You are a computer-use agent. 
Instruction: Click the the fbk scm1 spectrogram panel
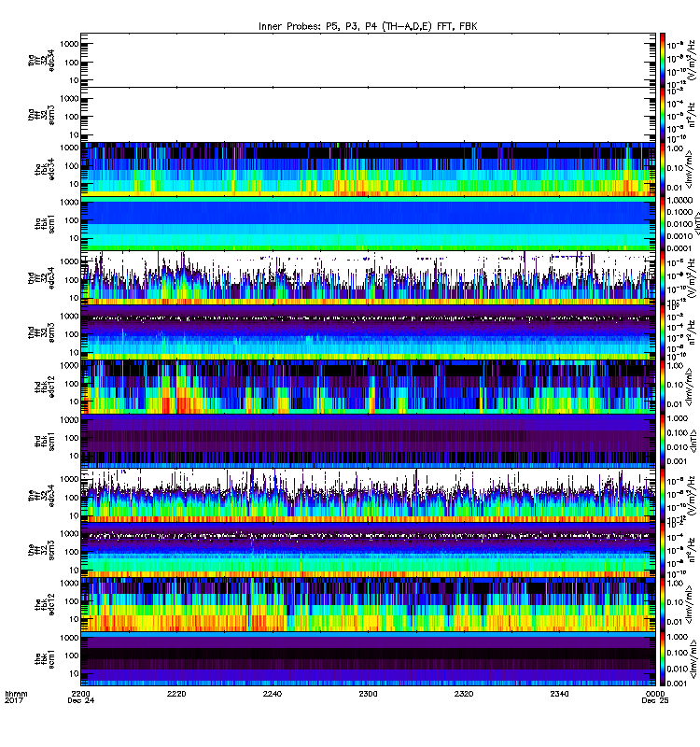coord(368,658)
